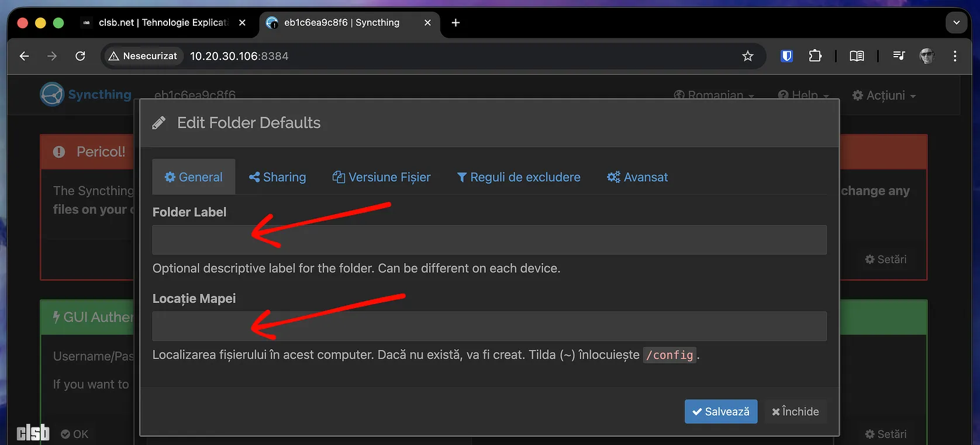This screenshot has height=445, width=980.
Task: Open the media controls playlist icon
Action: coord(899,56)
